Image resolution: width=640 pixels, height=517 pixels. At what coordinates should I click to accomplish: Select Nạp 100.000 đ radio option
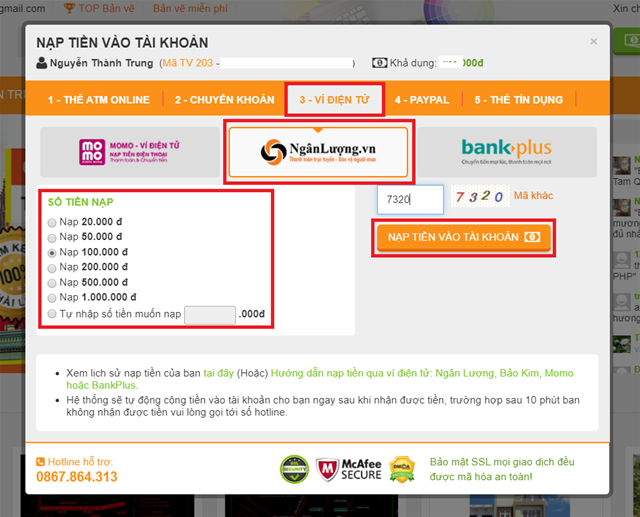point(52,253)
